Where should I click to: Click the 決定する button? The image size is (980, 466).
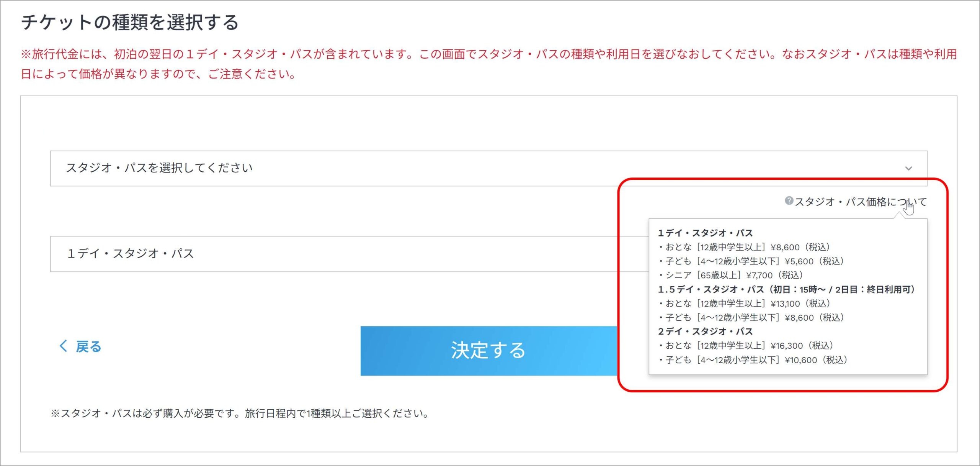pyautogui.click(x=489, y=351)
